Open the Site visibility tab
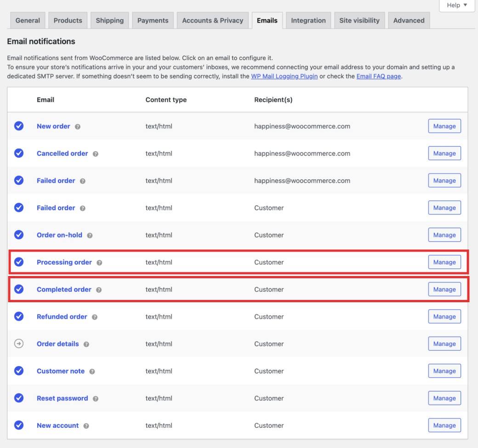The image size is (478, 448). click(359, 20)
